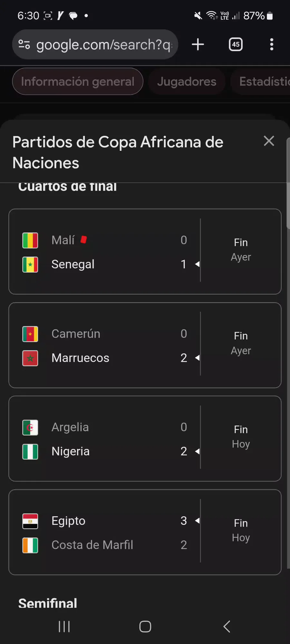Switch to the Jugadores tab
Screen dimensions: 290x644
[x=187, y=81]
